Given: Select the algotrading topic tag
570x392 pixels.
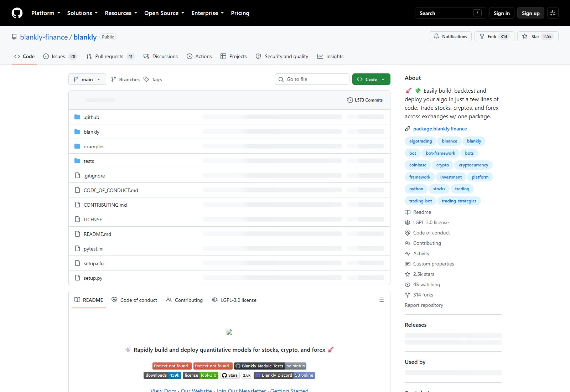Looking at the screenshot, I should [420, 141].
